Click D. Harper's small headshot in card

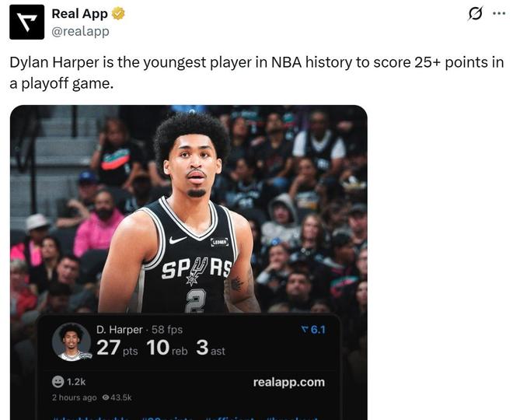(x=72, y=341)
